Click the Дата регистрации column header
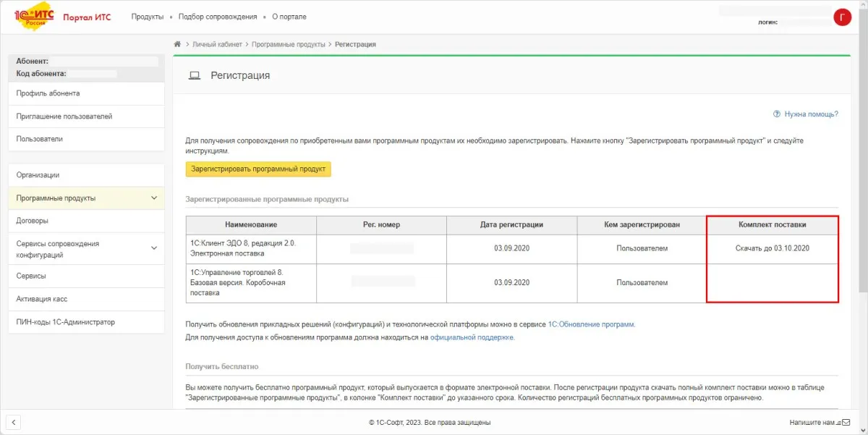This screenshot has height=435, width=868. [511, 225]
